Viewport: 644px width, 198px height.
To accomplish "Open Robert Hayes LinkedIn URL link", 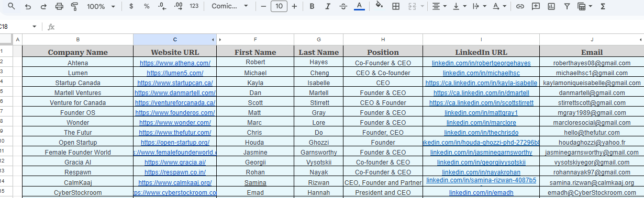I will coord(481,63).
